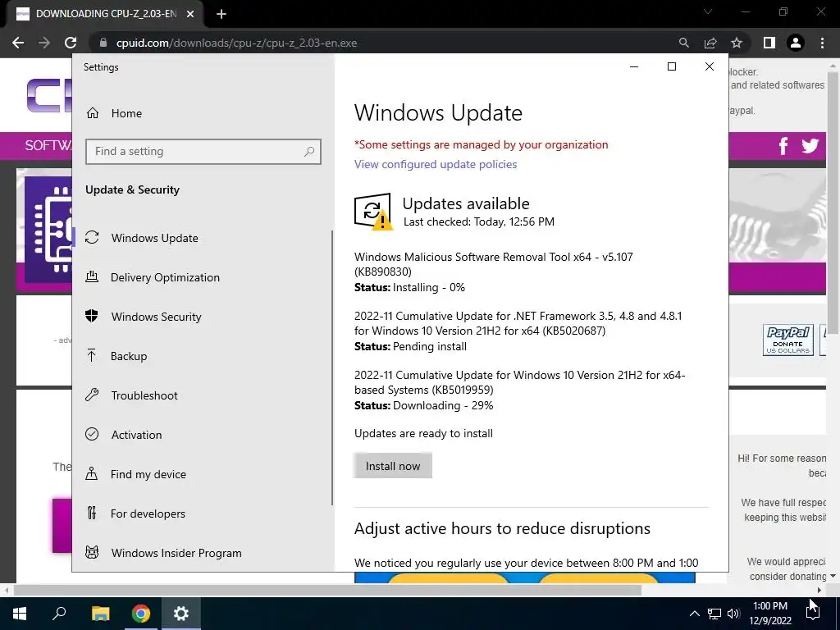Screen dimensions: 840x630
Task: Click the PayPal Donate US Dollars button
Action: click(x=788, y=340)
